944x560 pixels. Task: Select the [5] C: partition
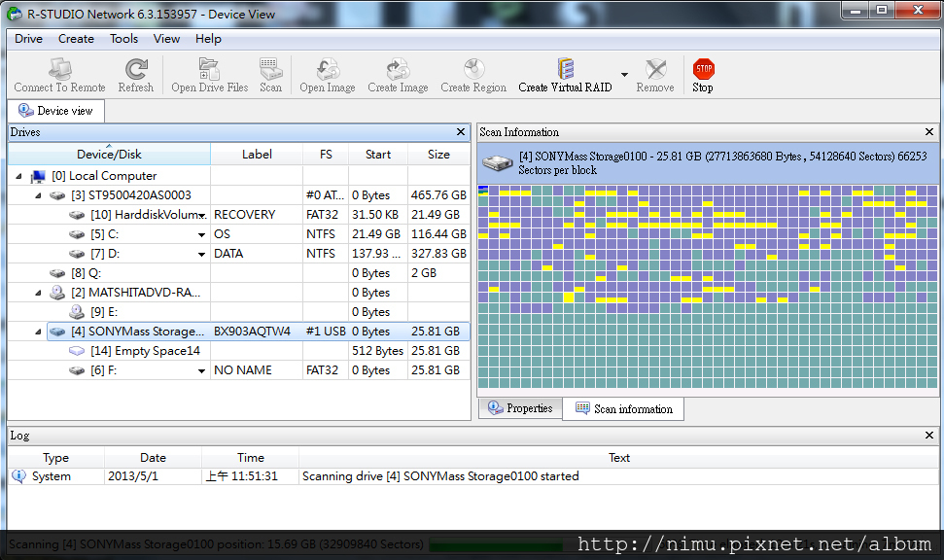[104, 234]
